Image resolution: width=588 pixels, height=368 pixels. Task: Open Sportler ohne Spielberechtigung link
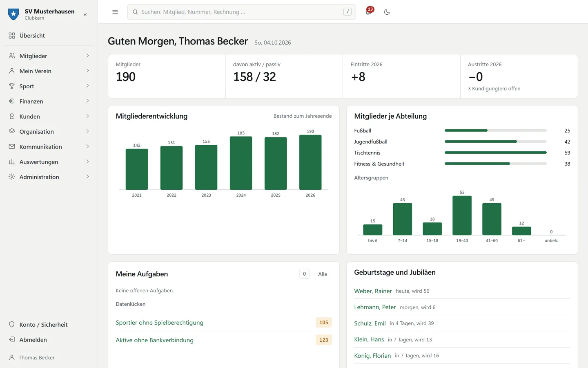[159, 323]
